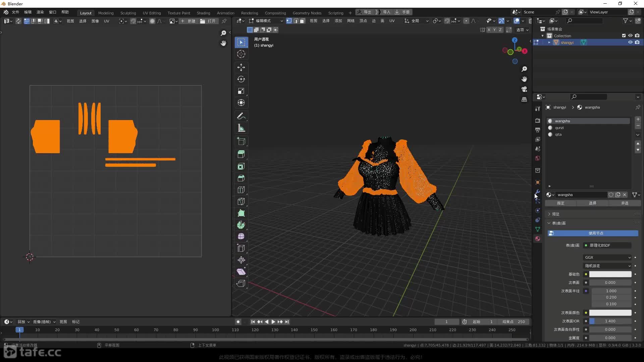This screenshot has height=362, width=644.
Task: Open the 渲染 render menu
Action: coord(40,12)
